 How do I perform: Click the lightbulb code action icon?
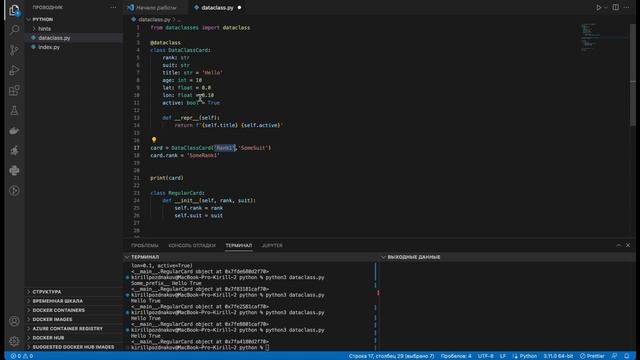tap(154, 140)
